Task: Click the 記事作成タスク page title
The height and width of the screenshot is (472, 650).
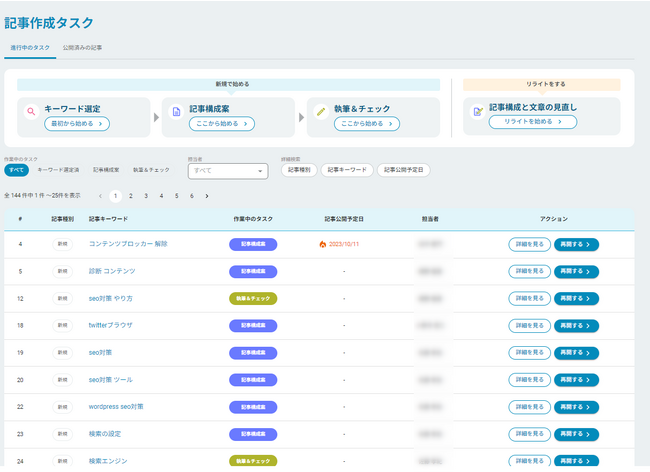Action: (49, 23)
